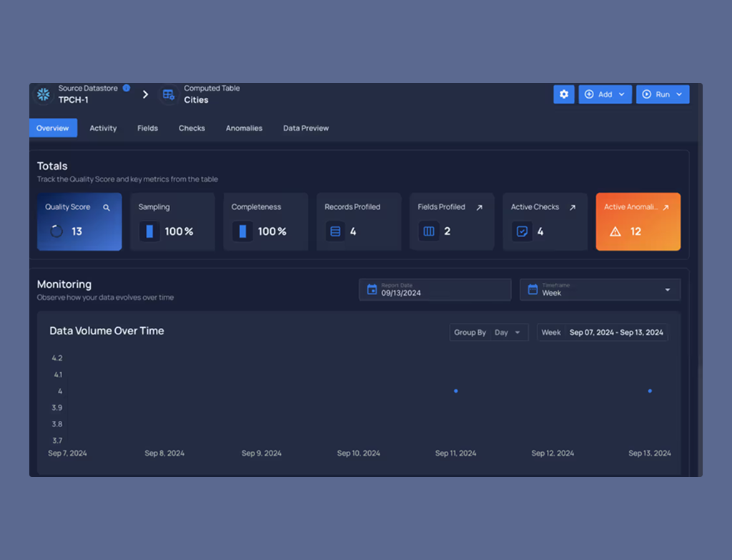Click the Completeness bar icon

pos(243,231)
